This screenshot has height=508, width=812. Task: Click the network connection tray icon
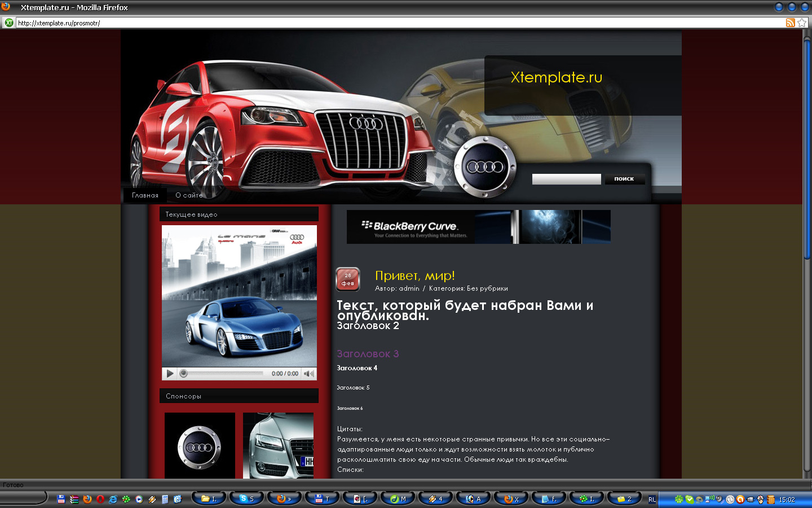click(709, 500)
